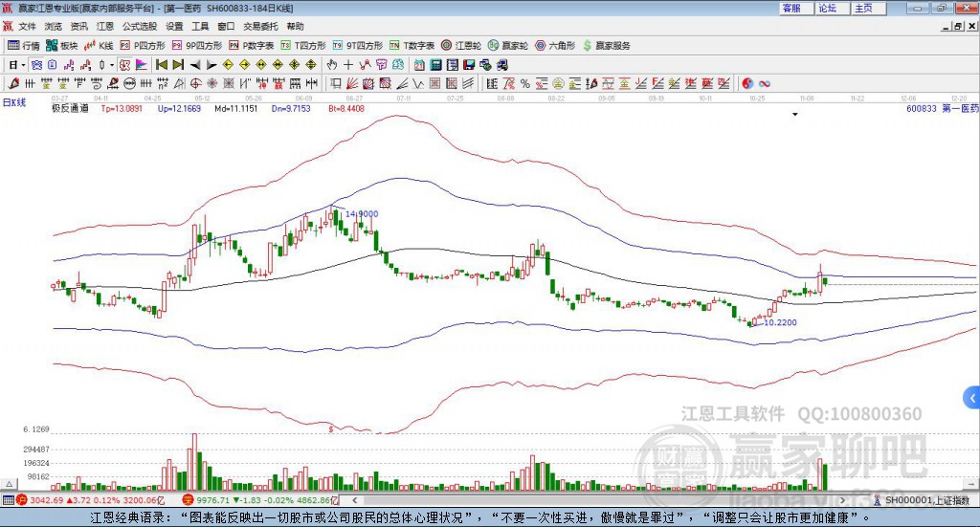Open the 9P四方形 tool
Image resolution: width=980 pixels, height=527 pixels.
tap(197, 46)
